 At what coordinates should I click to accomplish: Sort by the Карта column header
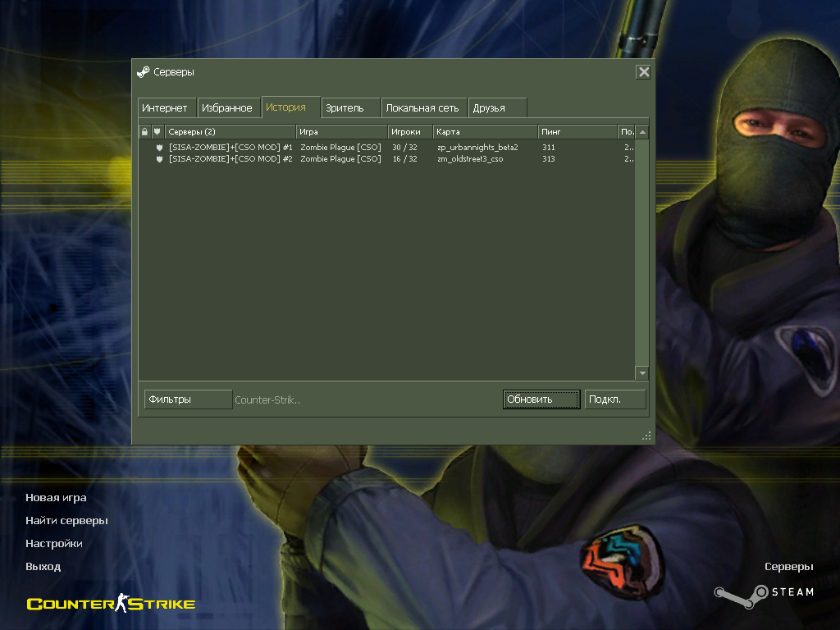486,132
